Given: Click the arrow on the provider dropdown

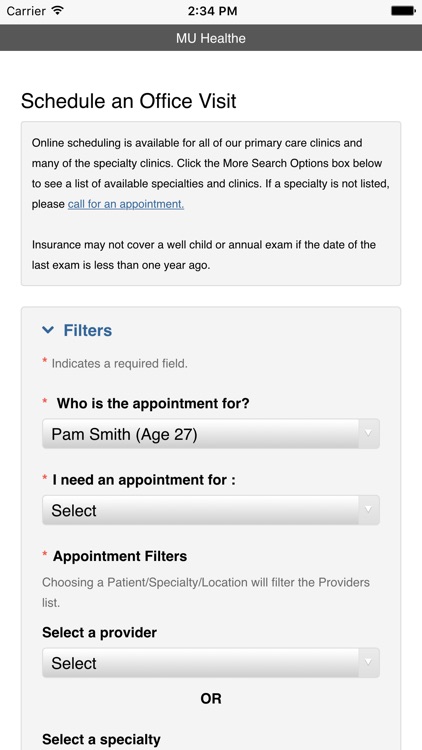Looking at the screenshot, I should tap(368, 662).
